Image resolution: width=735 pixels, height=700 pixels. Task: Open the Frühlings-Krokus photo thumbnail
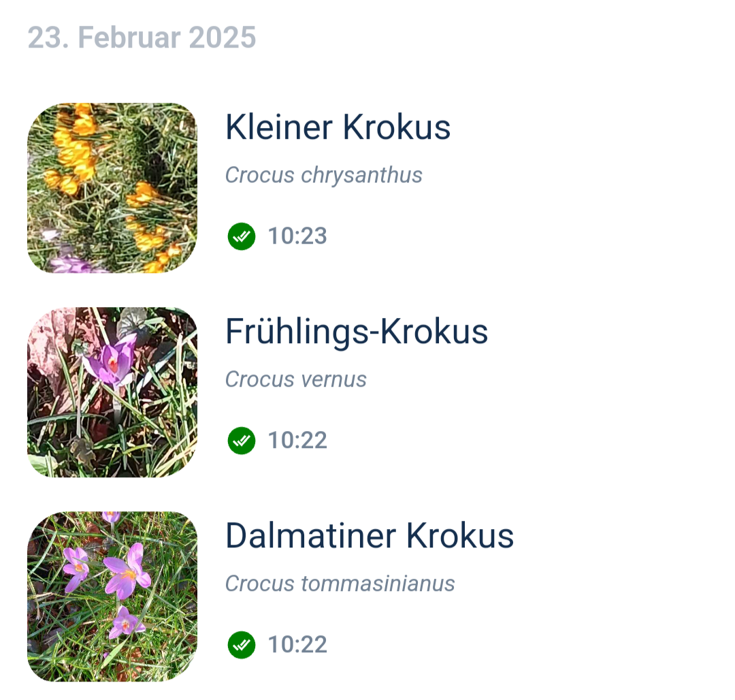point(112,392)
